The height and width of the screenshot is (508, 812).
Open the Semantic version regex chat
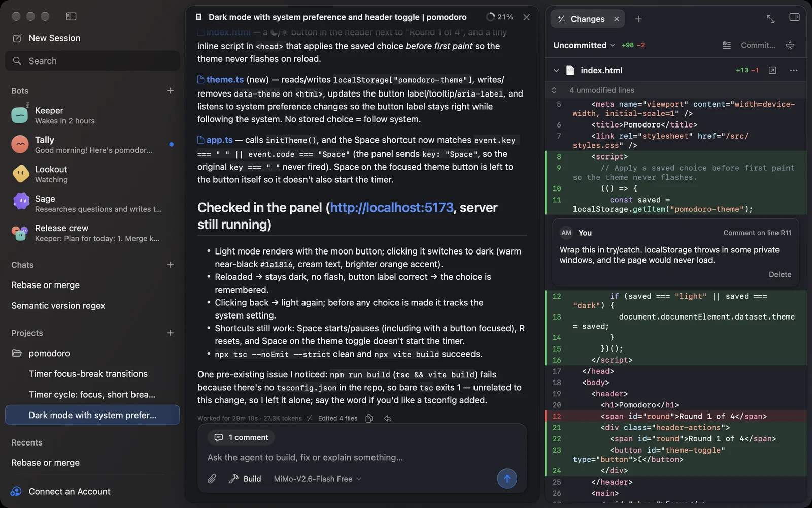pyautogui.click(x=58, y=306)
